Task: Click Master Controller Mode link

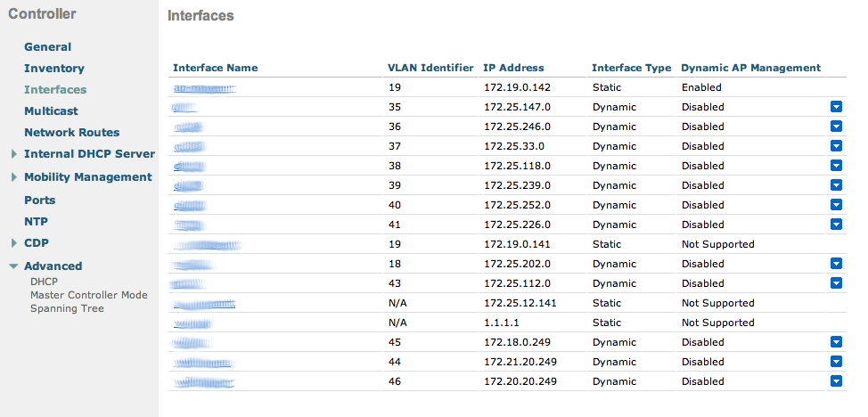Action: 88,295
